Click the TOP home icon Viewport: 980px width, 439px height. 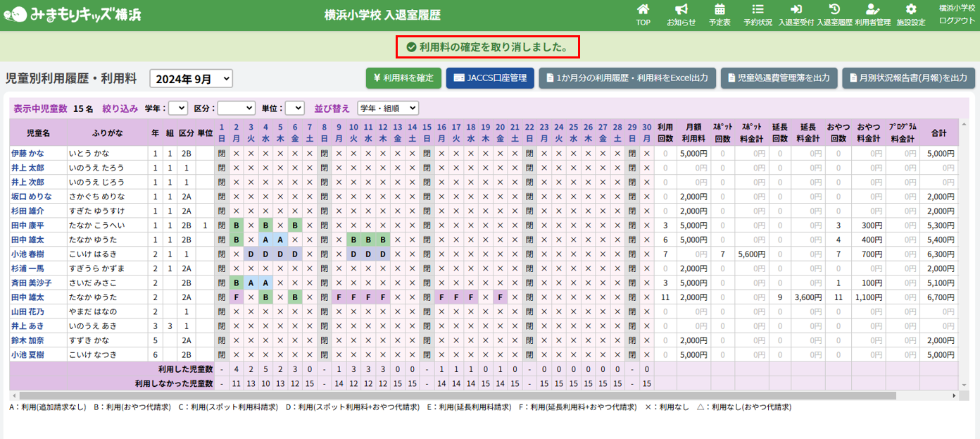click(x=643, y=10)
